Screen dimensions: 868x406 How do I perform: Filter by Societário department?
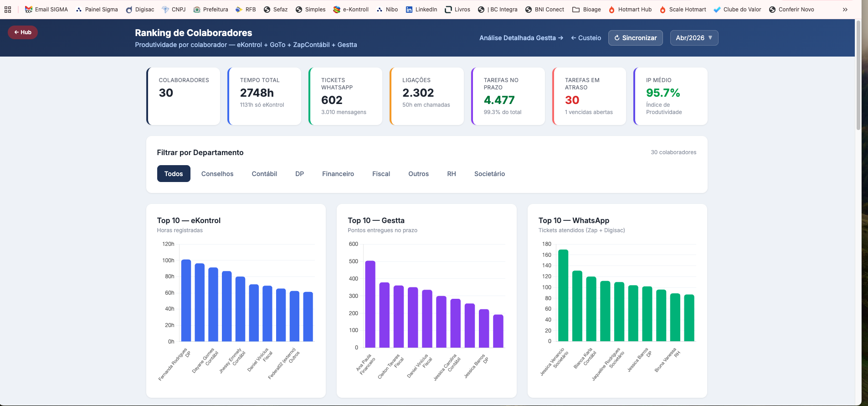coord(489,174)
